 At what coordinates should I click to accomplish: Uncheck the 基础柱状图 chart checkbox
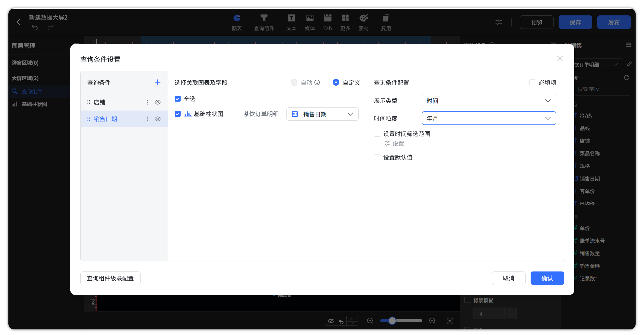178,114
